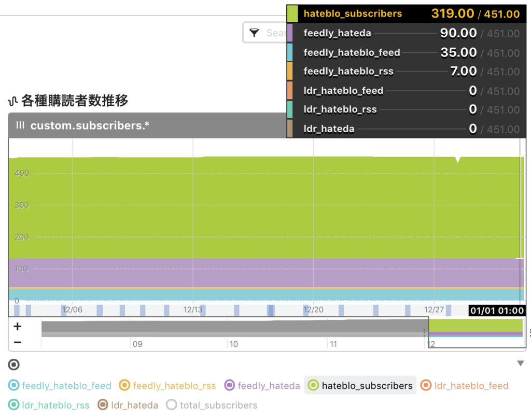Toggle feedly_hateda series visibility
The width and height of the screenshot is (531, 420).
(262, 385)
